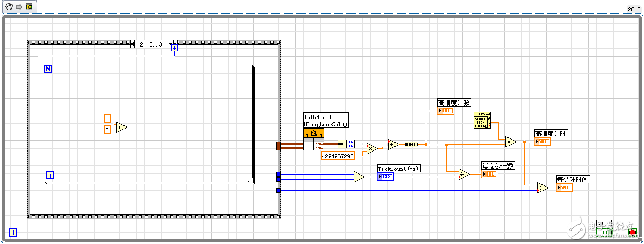Screen dimensions: 644x244
Task: Click the 高精度计数 label
Action: click(x=454, y=102)
